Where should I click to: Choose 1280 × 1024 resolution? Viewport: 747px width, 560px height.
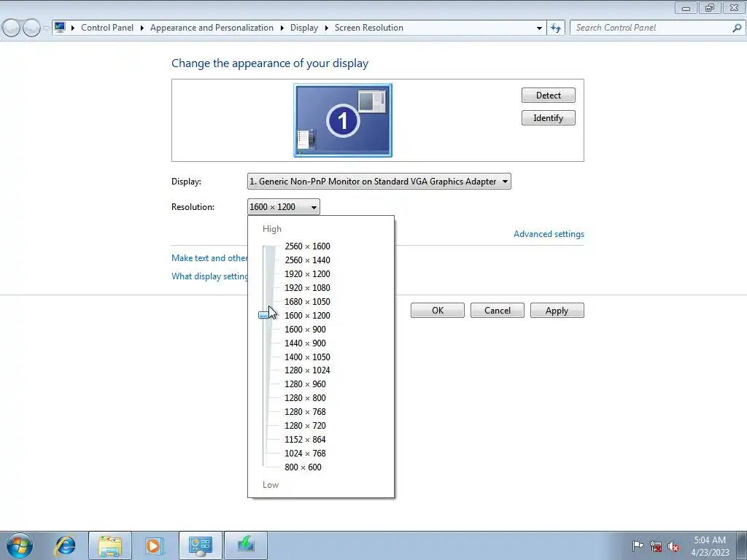coord(307,370)
